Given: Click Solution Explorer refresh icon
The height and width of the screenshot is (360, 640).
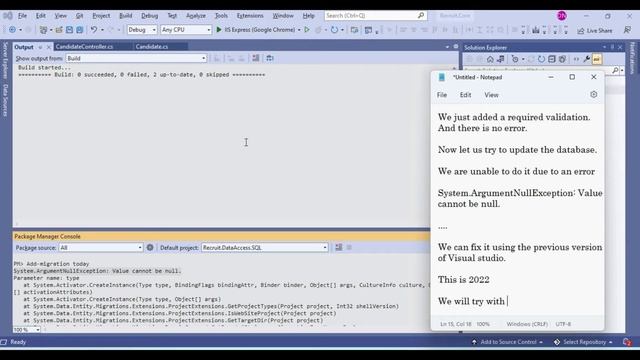Looking at the screenshot, I should tap(541, 59).
